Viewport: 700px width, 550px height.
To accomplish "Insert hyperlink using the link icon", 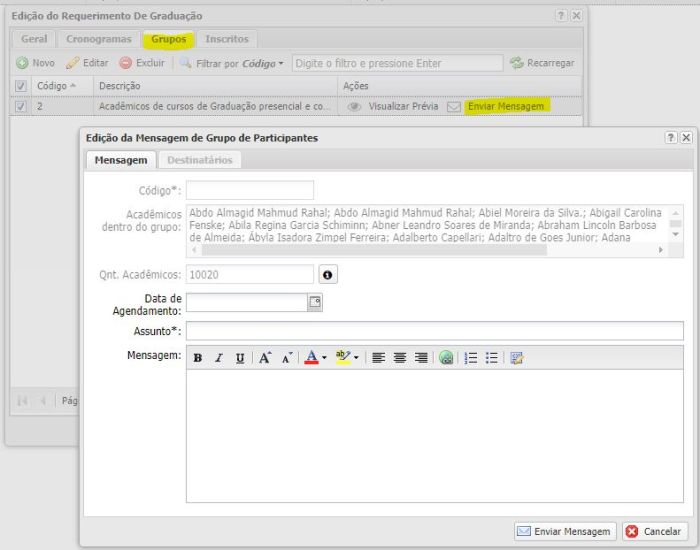I will pyautogui.click(x=446, y=357).
